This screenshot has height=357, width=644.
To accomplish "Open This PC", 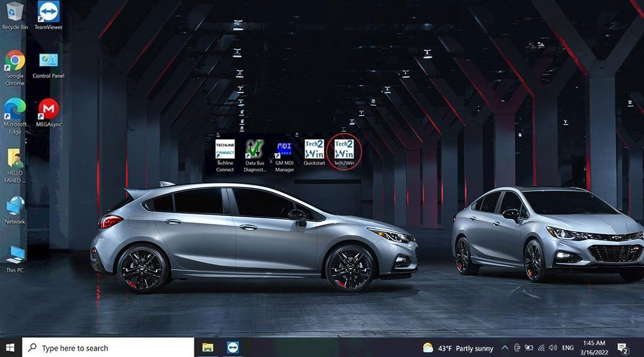I will (x=14, y=254).
